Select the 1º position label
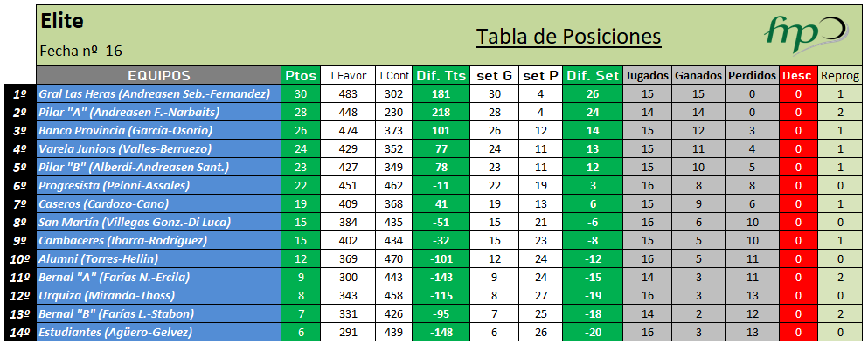868x344 pixels. [x=20, y=94]
